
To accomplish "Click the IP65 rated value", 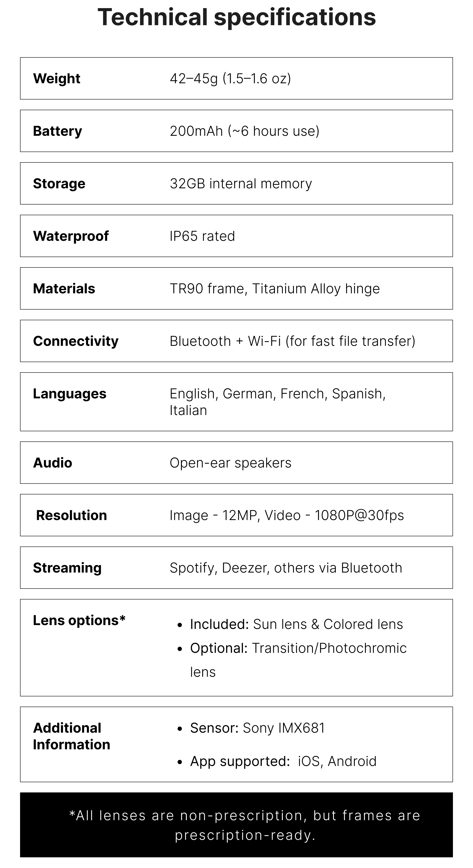I will tap(202, 236).
